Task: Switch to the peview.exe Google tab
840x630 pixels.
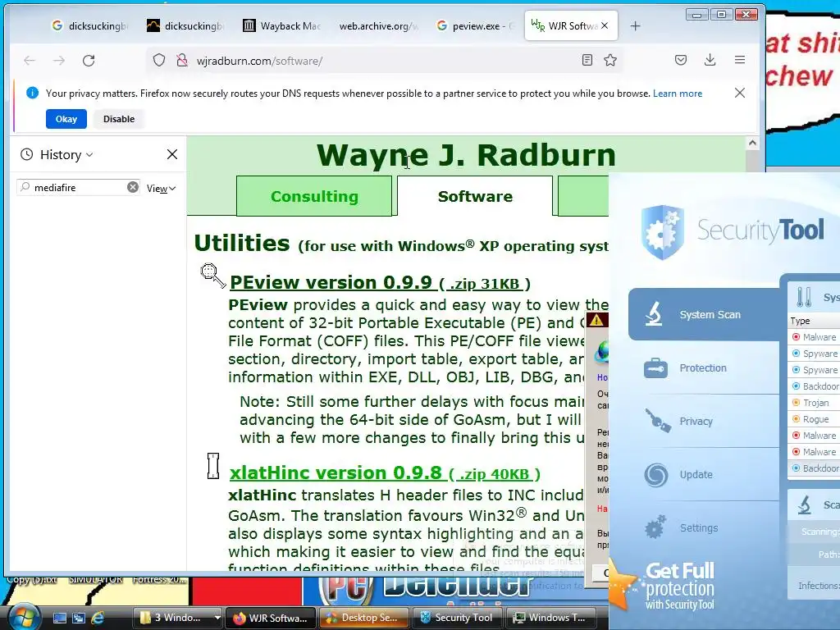Action: coord(475,25)
